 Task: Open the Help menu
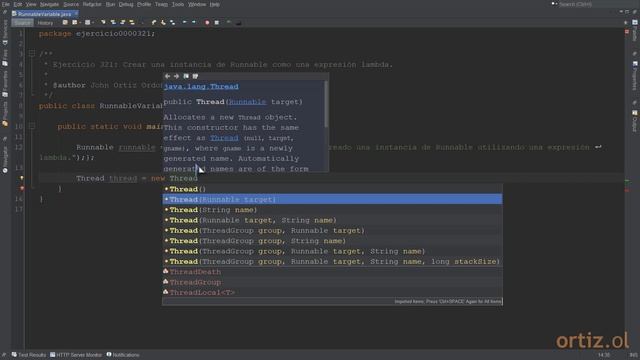tap(215, 4)
